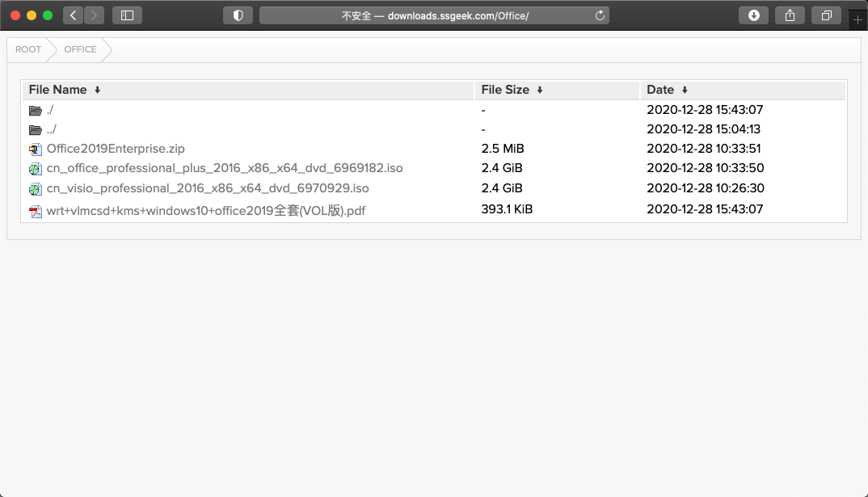Click the address bar showing downloads.ssgeek.com/Office/

click(434, 15)
